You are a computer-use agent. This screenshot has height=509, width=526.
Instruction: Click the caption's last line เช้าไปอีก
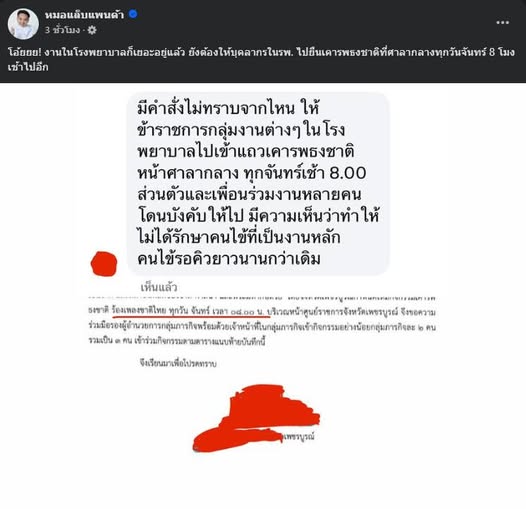28,67
